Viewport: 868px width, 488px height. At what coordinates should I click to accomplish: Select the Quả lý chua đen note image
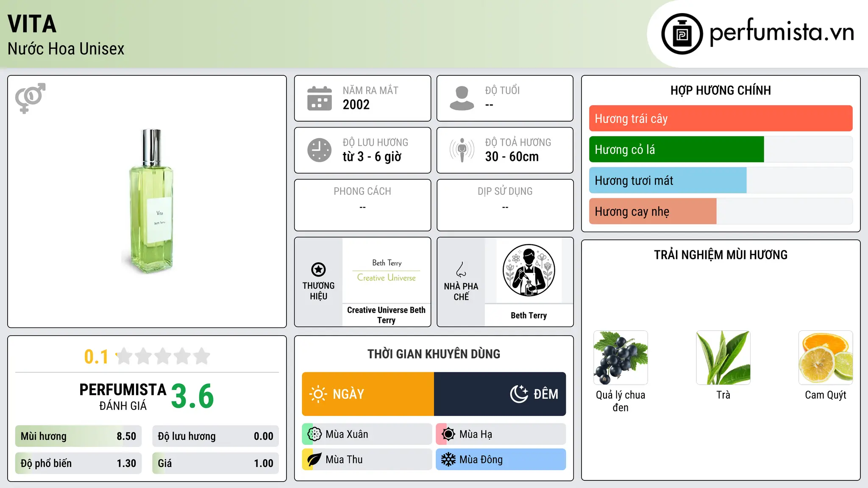coord(620,358)
